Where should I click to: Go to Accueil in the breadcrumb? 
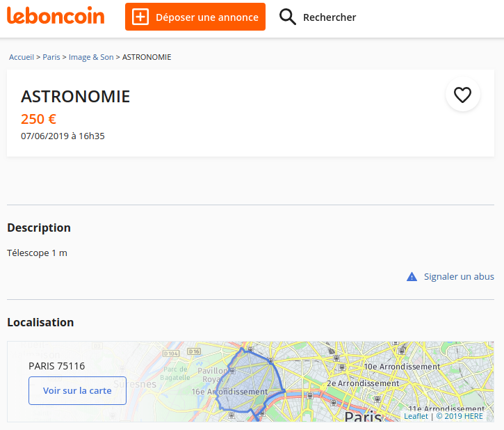[22, 57]
